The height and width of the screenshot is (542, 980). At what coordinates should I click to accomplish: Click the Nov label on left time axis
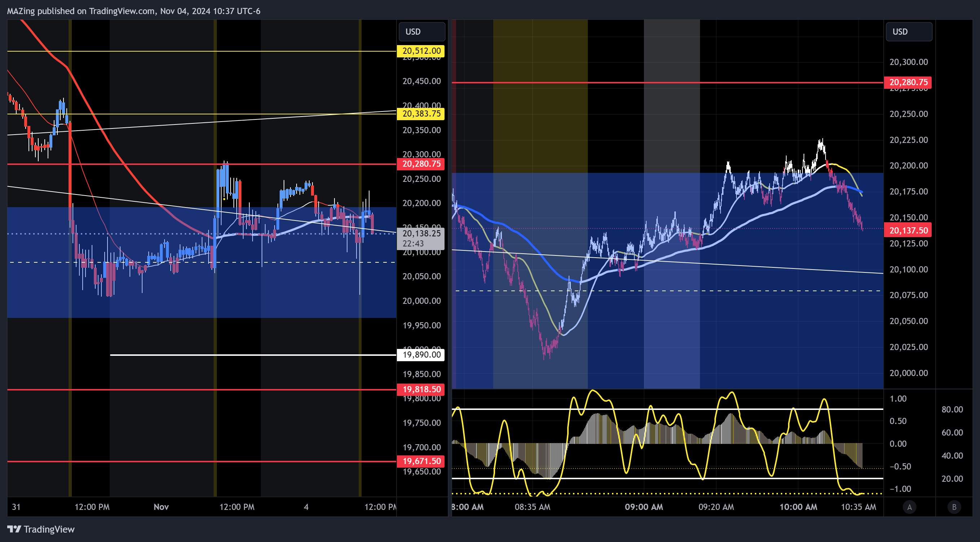pos(161,507)
